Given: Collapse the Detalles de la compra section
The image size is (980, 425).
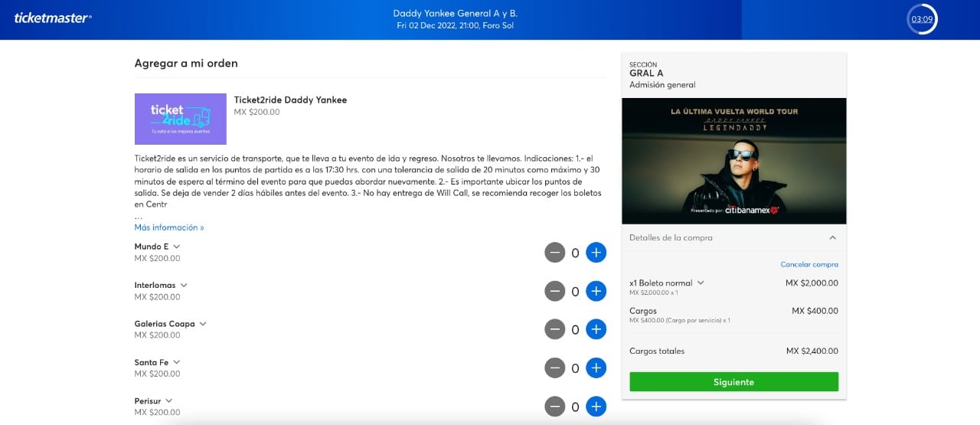Looking at the screenshot, I should pos(832,238).
